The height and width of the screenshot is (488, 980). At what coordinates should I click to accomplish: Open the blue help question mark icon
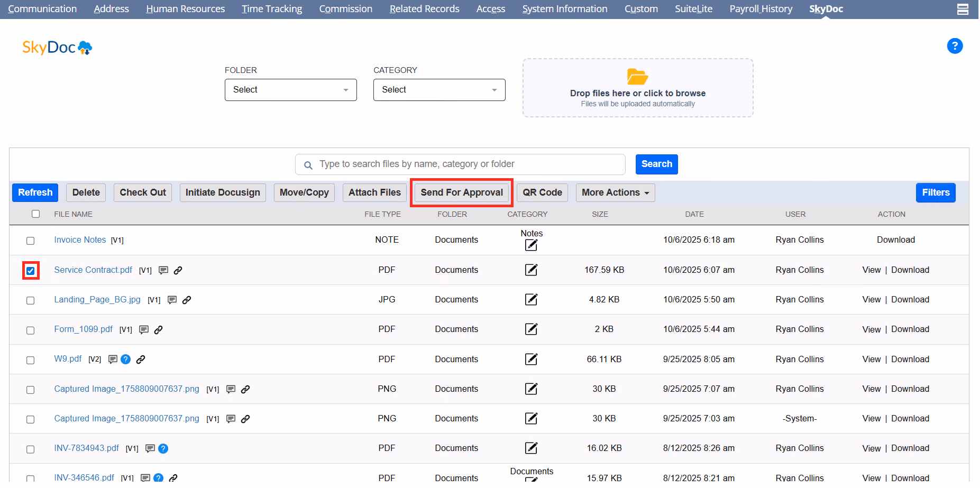955,46
